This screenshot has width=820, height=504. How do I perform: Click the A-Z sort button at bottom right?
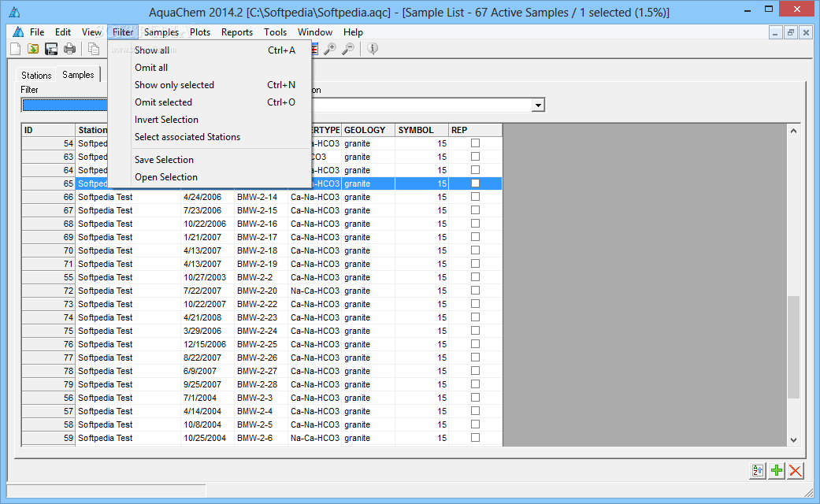coord(758,471)
